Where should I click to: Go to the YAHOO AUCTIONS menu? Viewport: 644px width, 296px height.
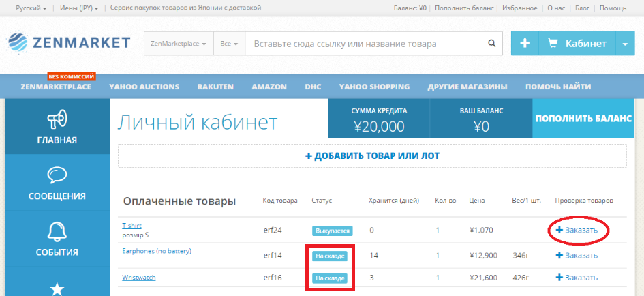point(144,87)
